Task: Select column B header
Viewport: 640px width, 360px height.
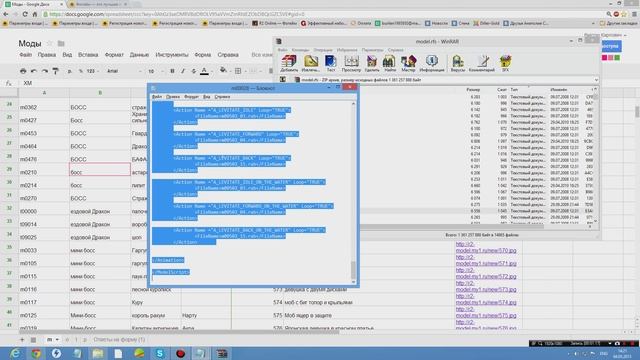Action: pos(100,93)
